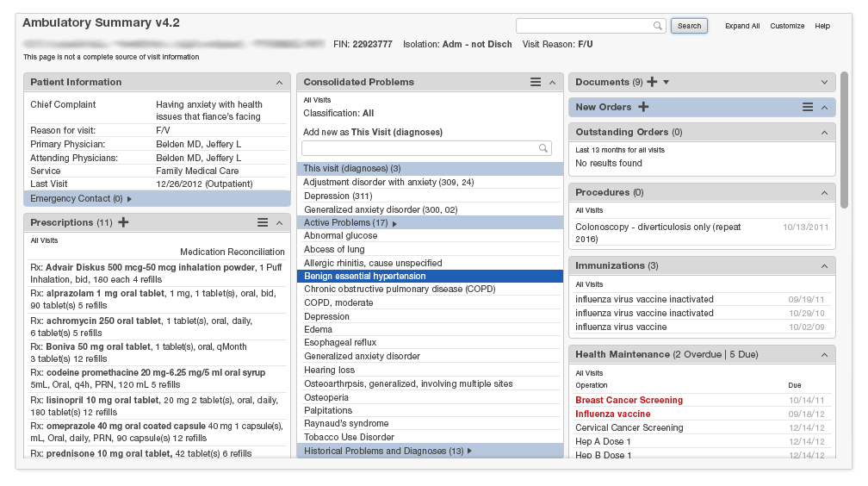Open the Consolidated Problems panel menu icon
Image resolution: width=868 pixels, height=486 pixels.
[x=536, y=82]
